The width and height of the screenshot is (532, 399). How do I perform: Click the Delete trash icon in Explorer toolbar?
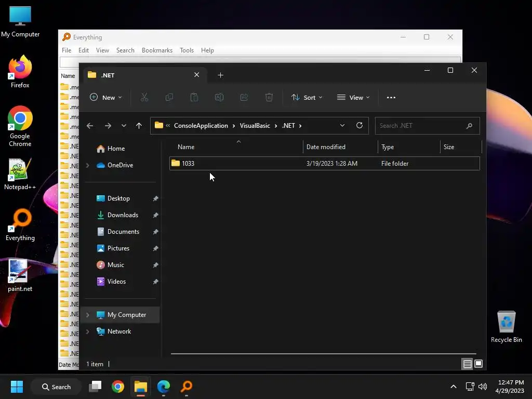tap(269, 97)
